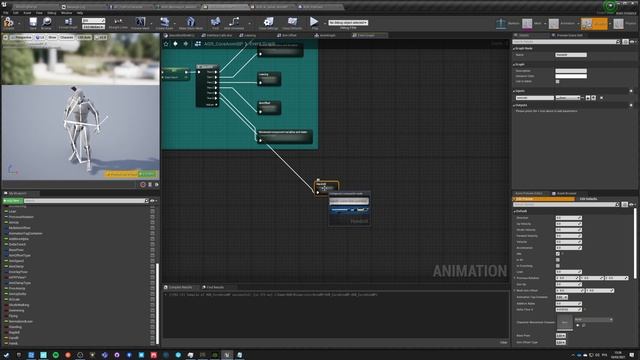Viewport: 640px width, 360px height.
Task: Save the blueprint with Save icon
Action: point(33,23)
